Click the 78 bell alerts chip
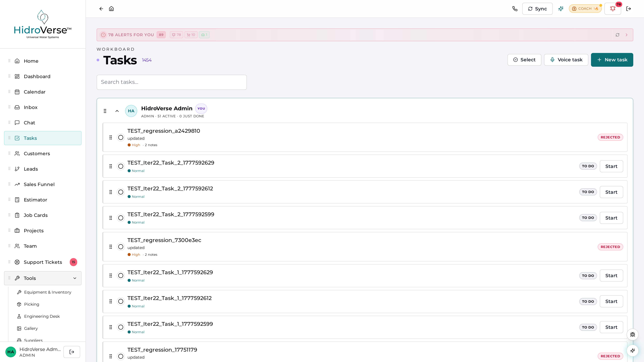This screenshot has height=362, width=644. [176, 35]
